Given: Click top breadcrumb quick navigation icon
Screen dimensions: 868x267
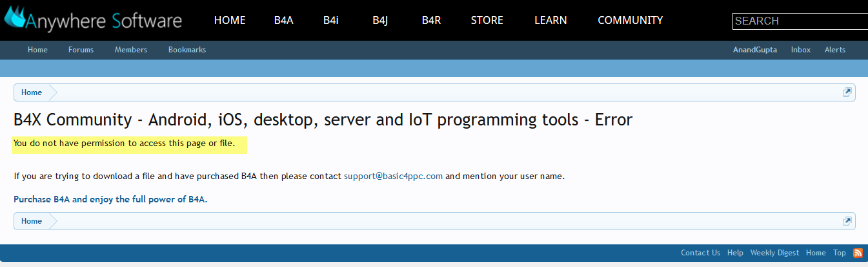Looking at the screenshot, I should [847, 92].
